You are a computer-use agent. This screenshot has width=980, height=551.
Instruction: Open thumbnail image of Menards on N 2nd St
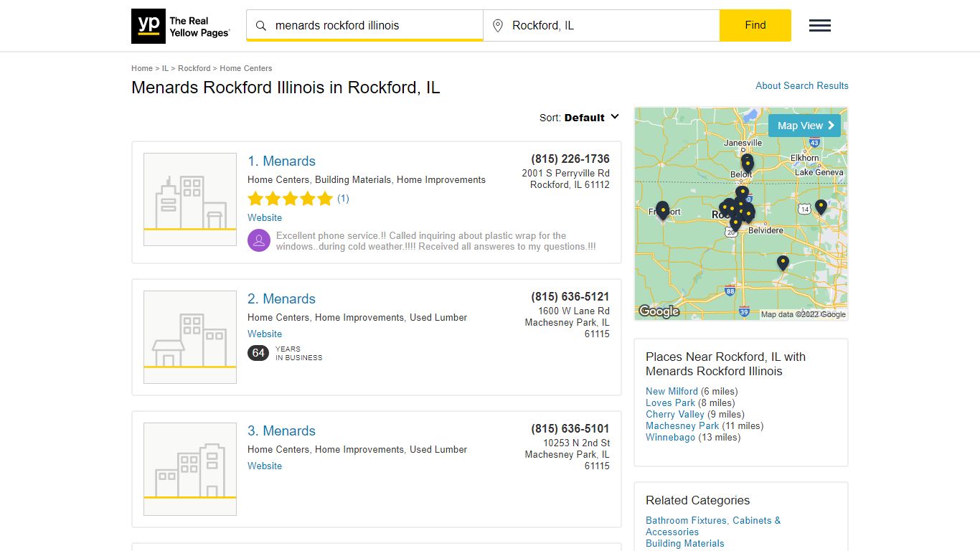(x=190, y=469)
